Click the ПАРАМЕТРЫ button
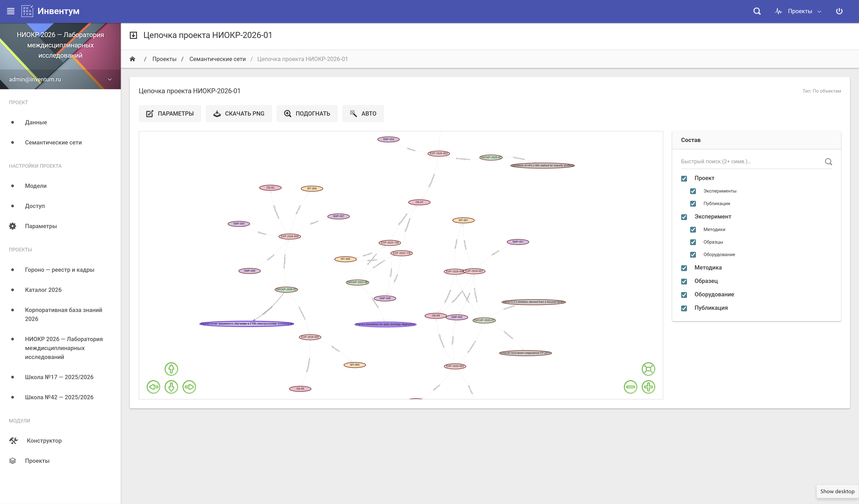 [170, 113]
